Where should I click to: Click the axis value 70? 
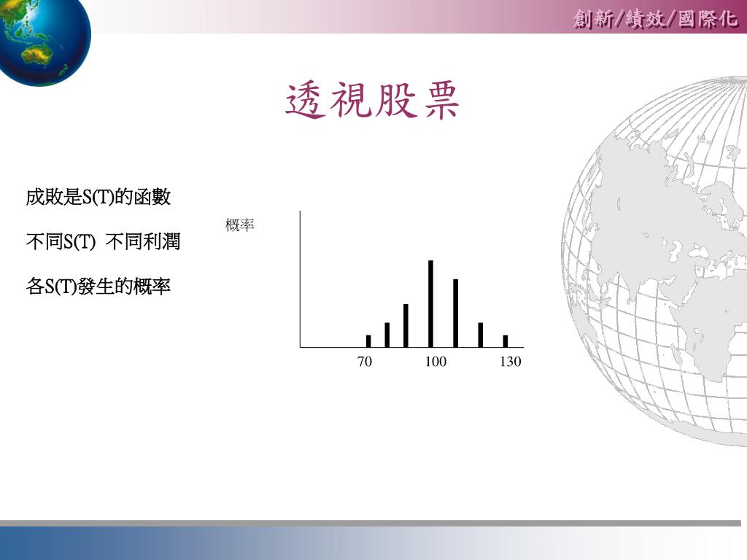365,362
